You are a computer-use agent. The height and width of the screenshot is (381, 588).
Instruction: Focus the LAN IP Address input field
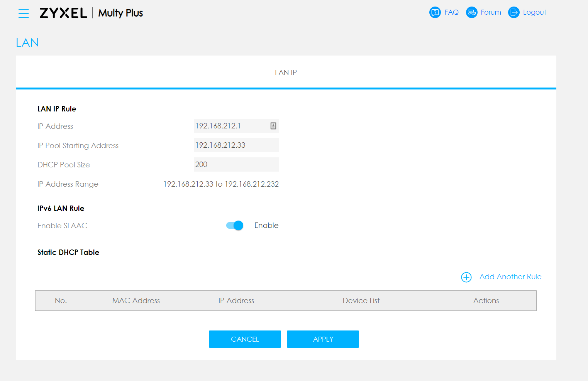click(231, 126)
